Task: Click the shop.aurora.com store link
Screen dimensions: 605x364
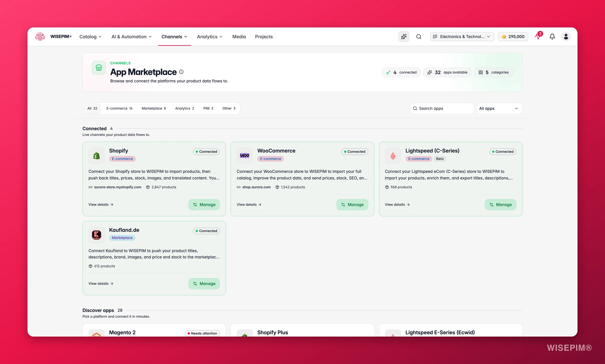Action: [254, 187]
